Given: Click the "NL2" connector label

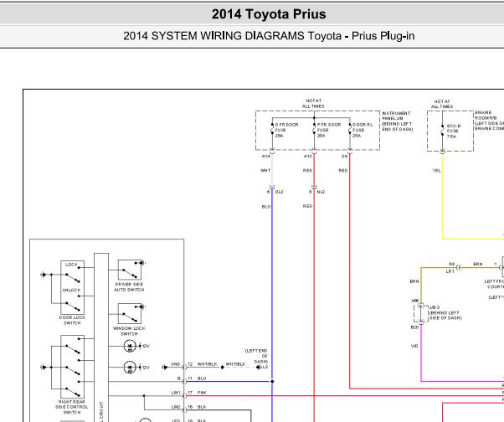Looking at the screenshot, I should click(x=321, y=192).
